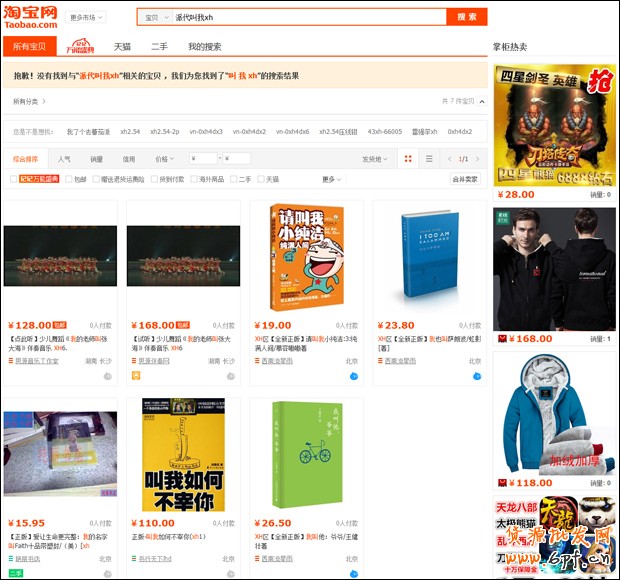Click WangWang chat icon on ¥19.00 book

coord(354,376)
